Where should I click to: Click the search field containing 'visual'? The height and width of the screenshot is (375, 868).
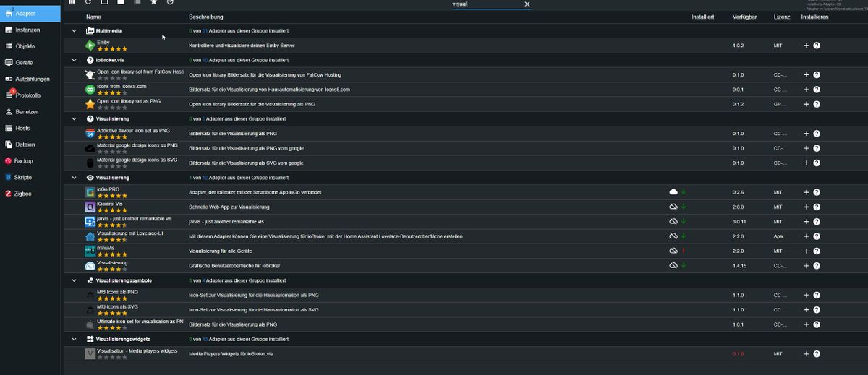[x=485, y=4]
